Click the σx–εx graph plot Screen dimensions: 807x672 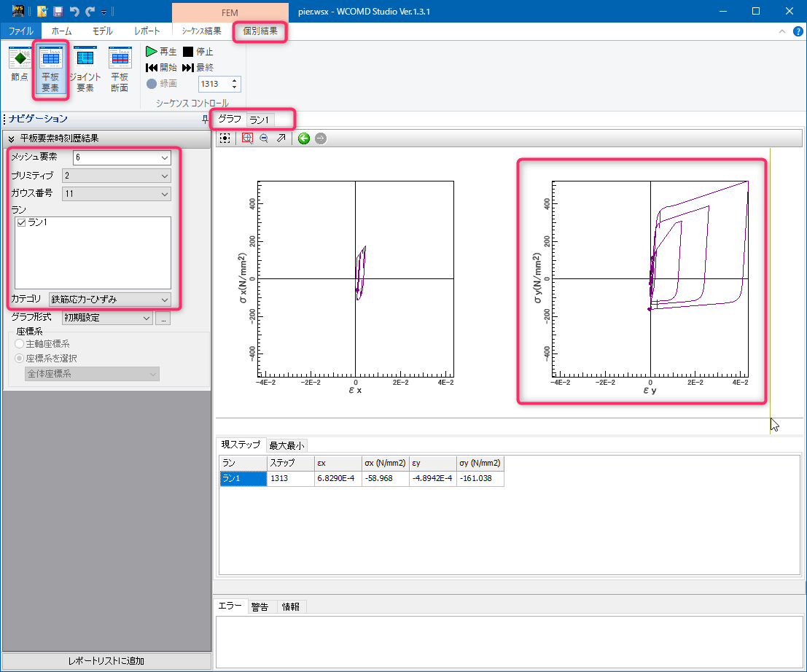[x=356, y=279]
